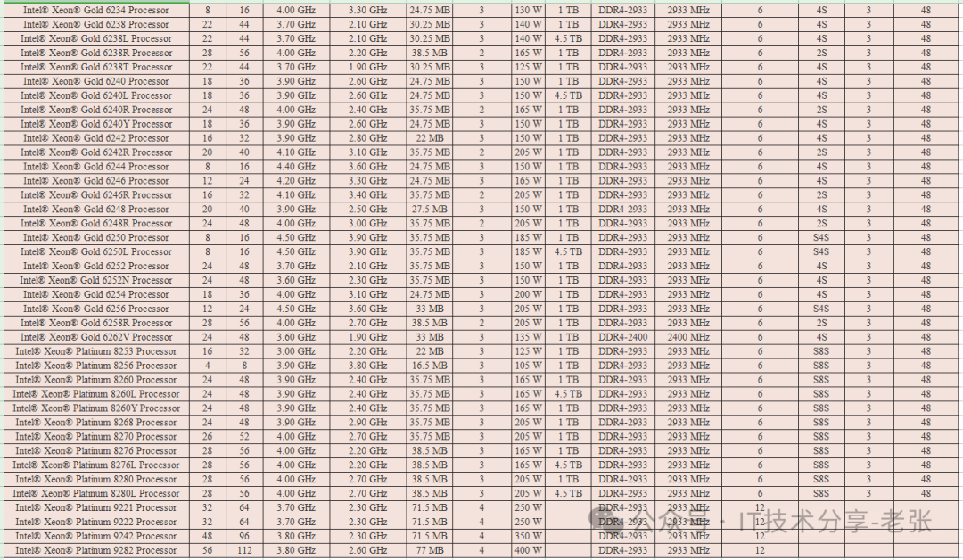The width and height of the screenshot is (963, 560).
Task: Select the Intel Xeon Gold 6240Y Processor cell
Action: coord(95,124)
